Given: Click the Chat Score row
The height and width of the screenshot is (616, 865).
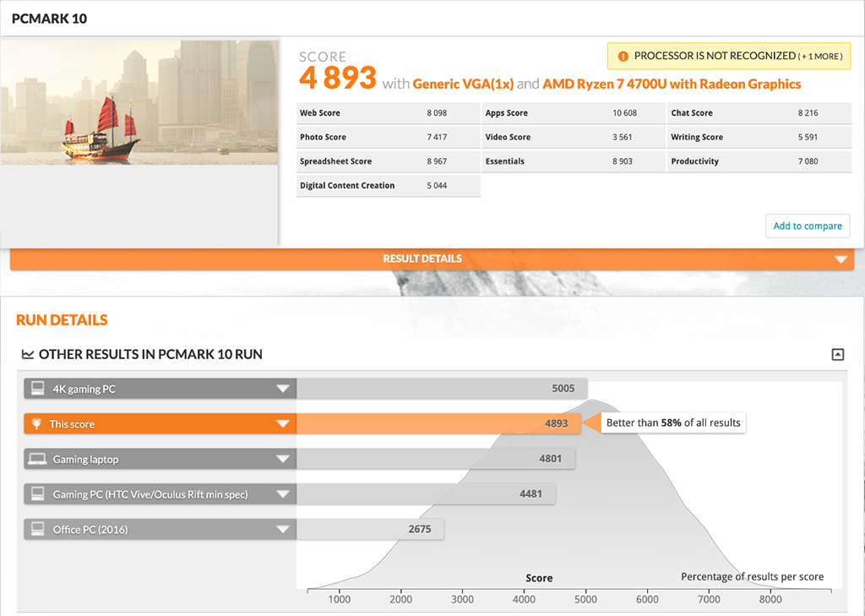Looking at the screenshot, I should [x=759, y=112].
